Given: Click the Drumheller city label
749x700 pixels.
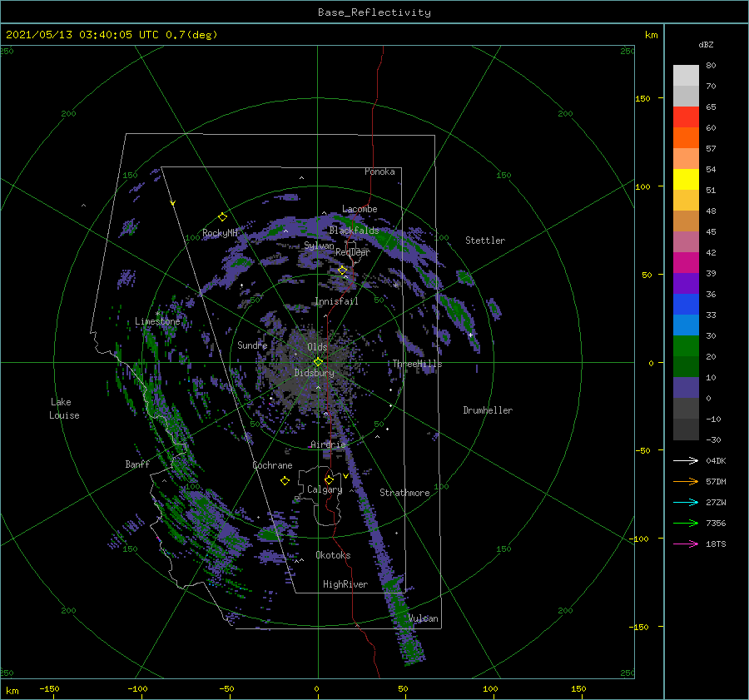Looking at the screenshot, I should coord(488,410).
